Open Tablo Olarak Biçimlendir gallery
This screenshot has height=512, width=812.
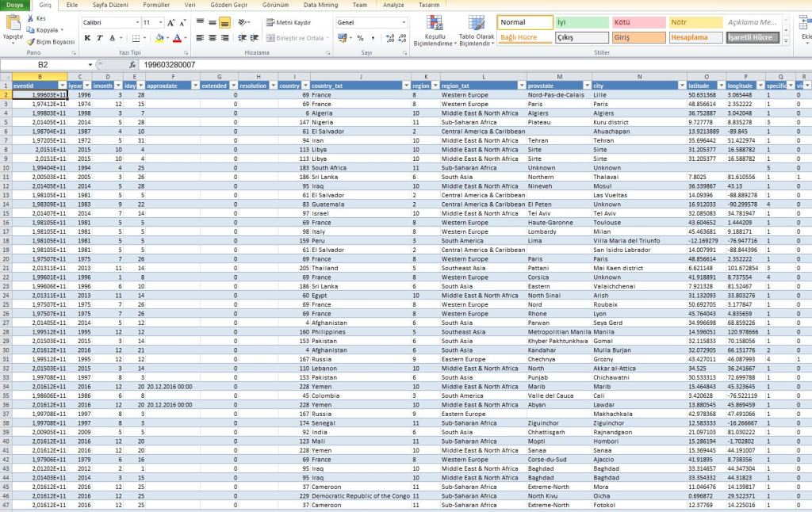[x=476, y=31]
